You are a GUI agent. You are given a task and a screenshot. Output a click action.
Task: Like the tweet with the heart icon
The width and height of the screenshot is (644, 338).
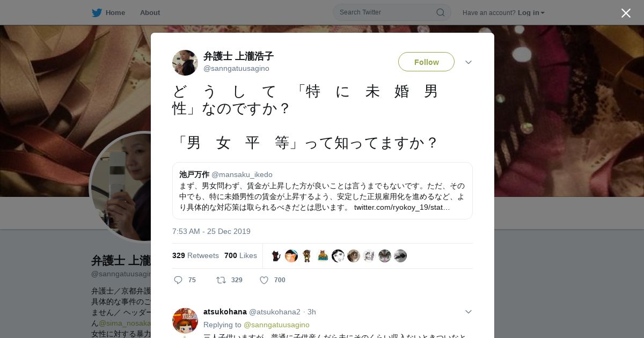tap(264, 280)
